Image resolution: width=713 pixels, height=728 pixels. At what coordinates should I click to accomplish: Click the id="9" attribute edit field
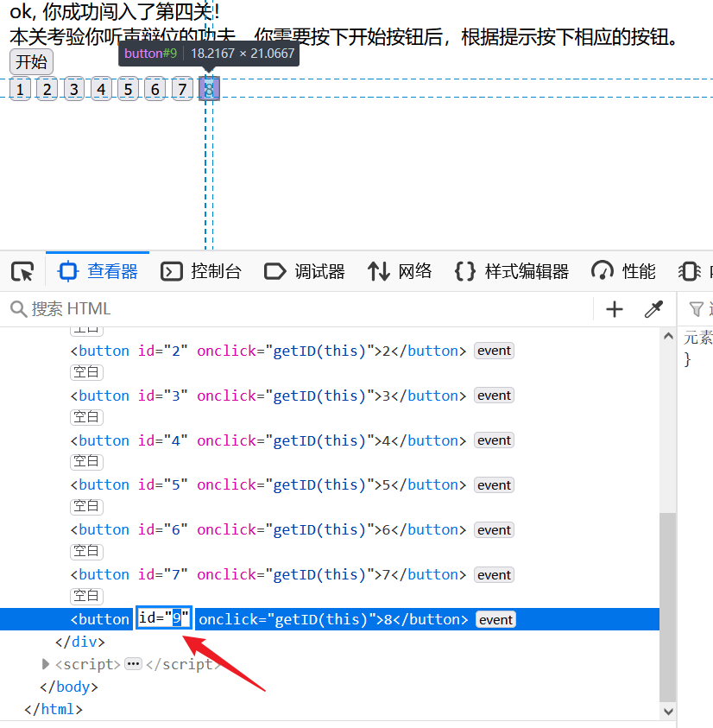(x=164, y=618)
